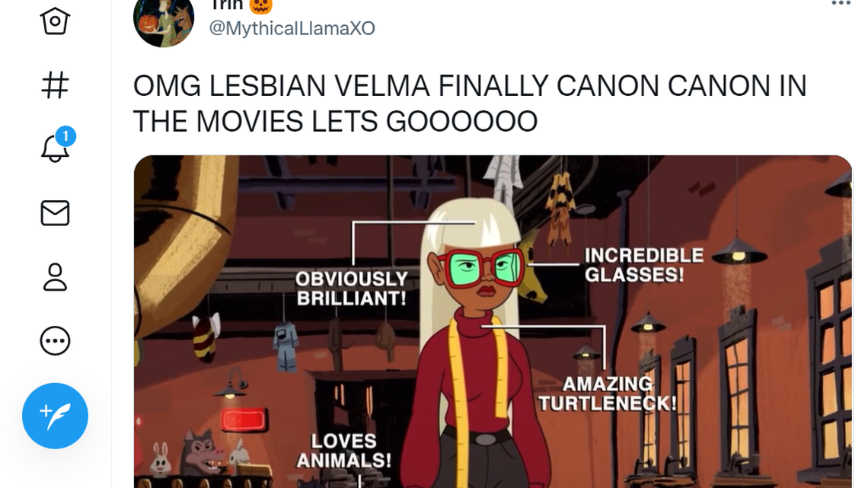
Task: Open the @MythicalLlamaXO handle link
Action: tap(292, 28)
